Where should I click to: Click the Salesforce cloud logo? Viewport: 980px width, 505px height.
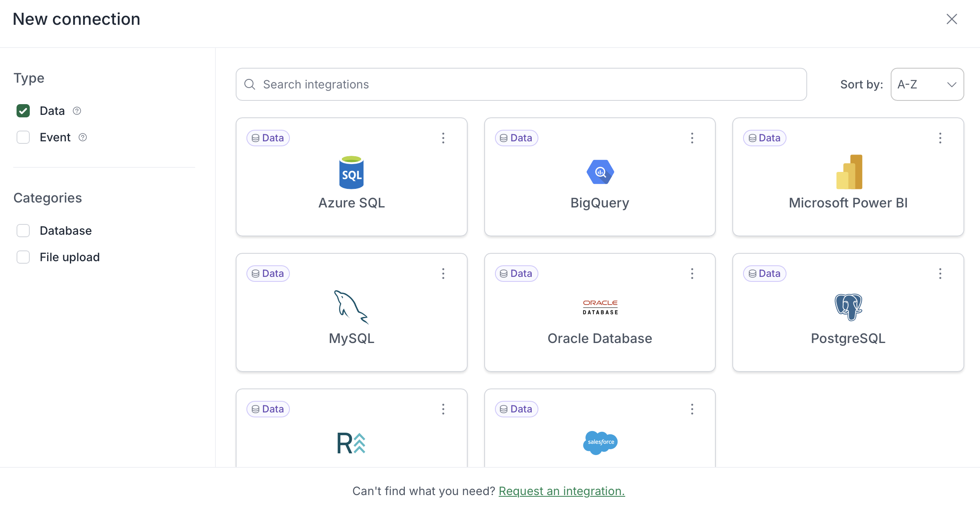pyautogui.click(x=600, y=442)
